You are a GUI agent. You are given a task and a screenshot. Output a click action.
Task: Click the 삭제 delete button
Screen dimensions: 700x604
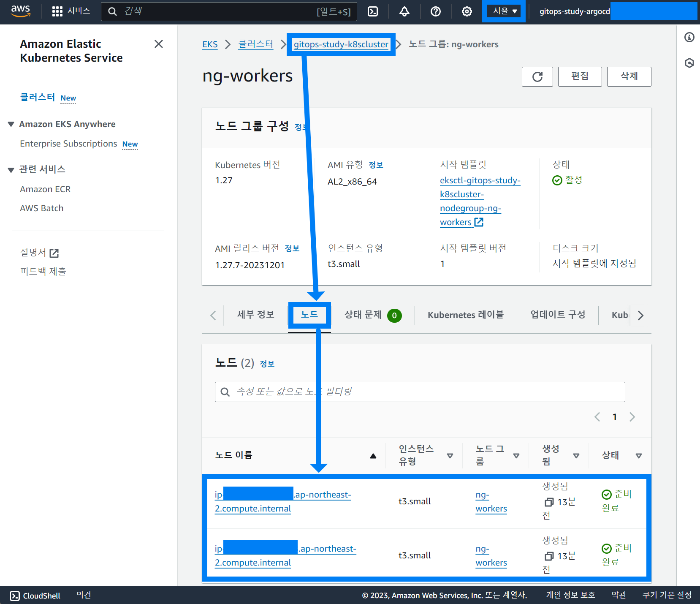(x=629, y=76)
